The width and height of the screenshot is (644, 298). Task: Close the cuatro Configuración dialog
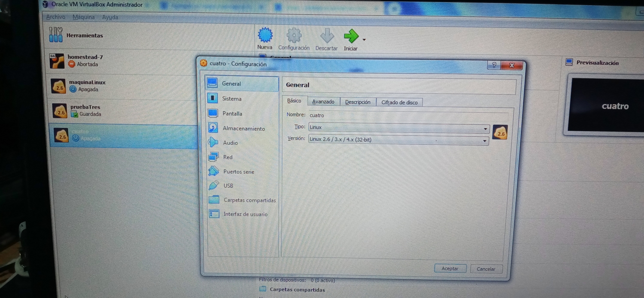click(x=512, y=65)
